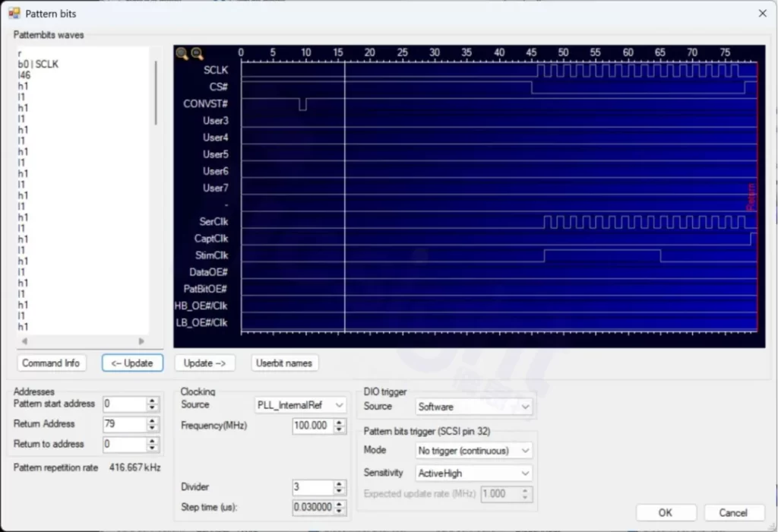Select the 'b0 | SCLK' line in pattern list
This screenshot has height=532, width=778.
pos(38,65)
